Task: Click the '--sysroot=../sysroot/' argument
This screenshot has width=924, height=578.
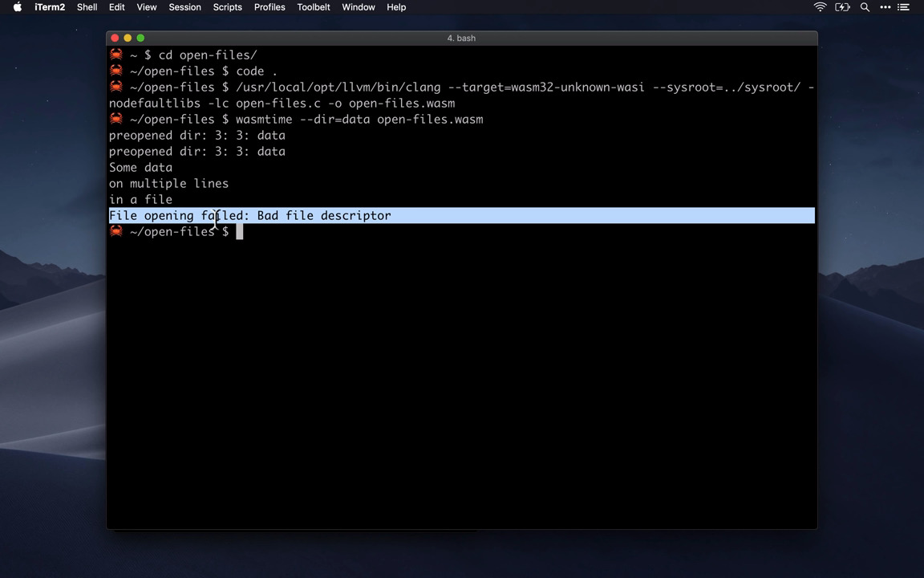Action: 727,88
